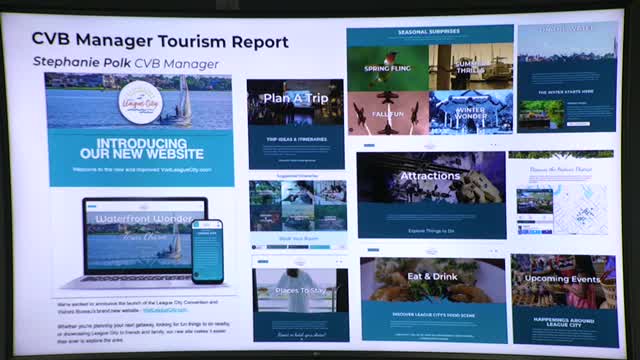
Task: Click 'Discover League City's Food Scene' heading
Action: coord(433,315)
